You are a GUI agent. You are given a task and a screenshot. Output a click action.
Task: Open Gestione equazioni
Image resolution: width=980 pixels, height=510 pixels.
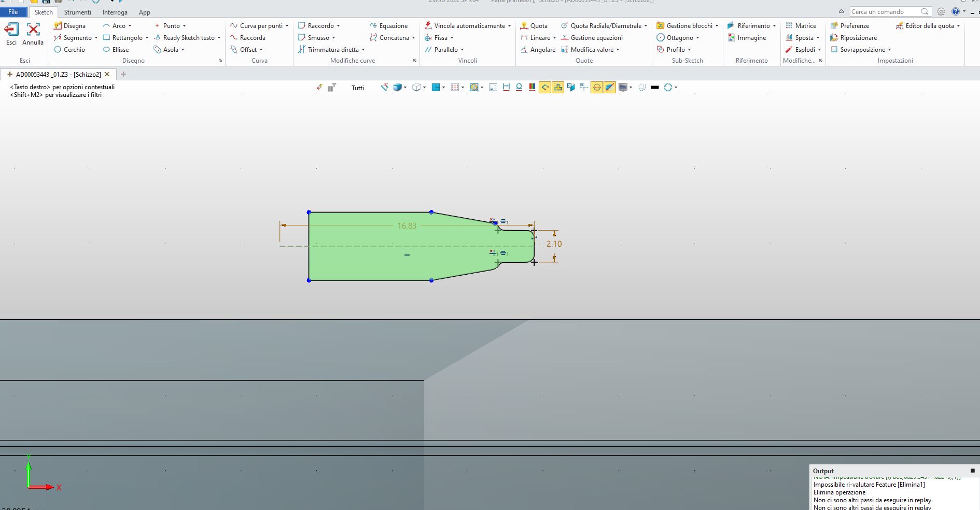point(592,37)
